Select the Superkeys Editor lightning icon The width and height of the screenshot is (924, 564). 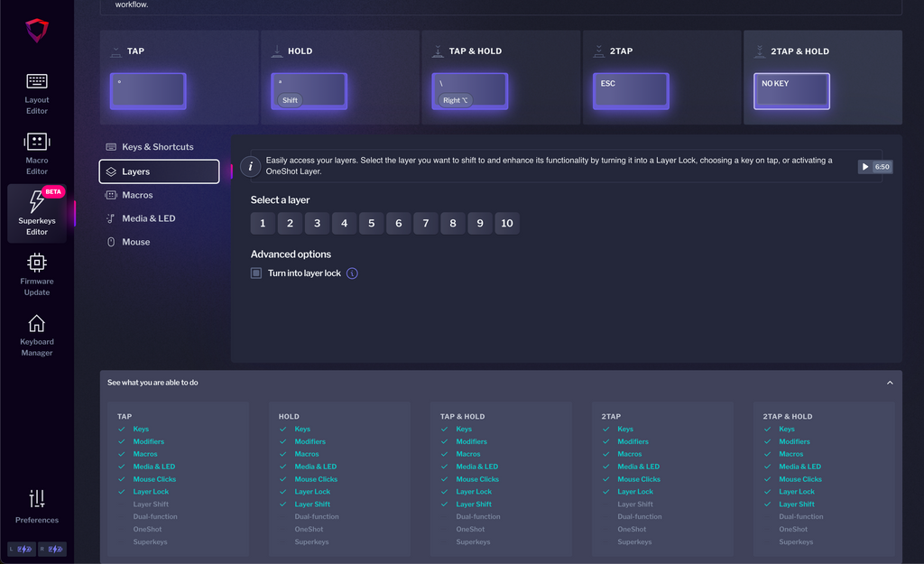tap(37, 201)
